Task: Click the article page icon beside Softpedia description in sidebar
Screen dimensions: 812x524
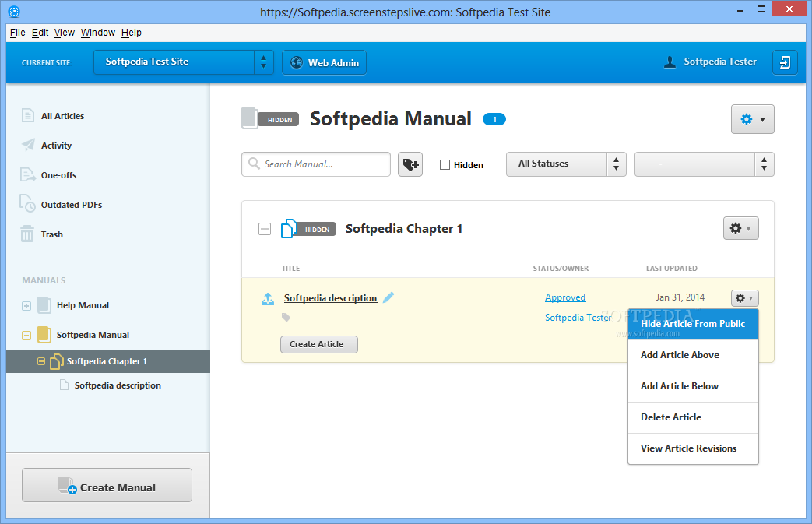Action: pyautogui.click(x=64, y=385)
